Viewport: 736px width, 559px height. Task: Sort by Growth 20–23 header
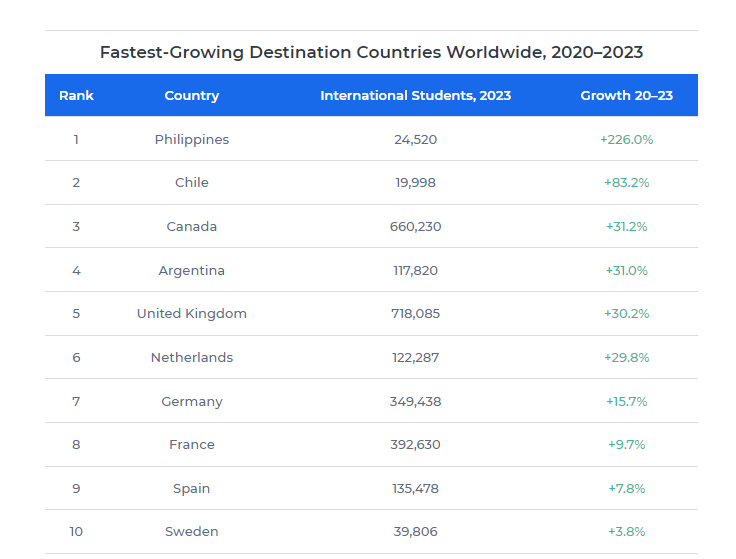click(626, 96)
